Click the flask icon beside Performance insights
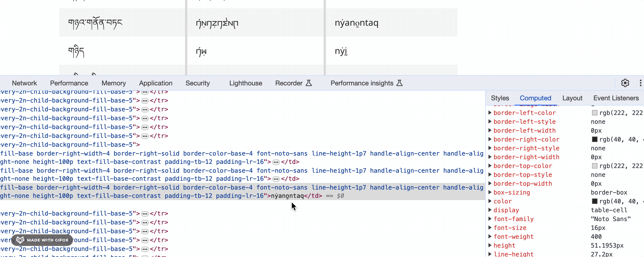Viewport: 644px width, 257px height. click(x=399, y=83)
